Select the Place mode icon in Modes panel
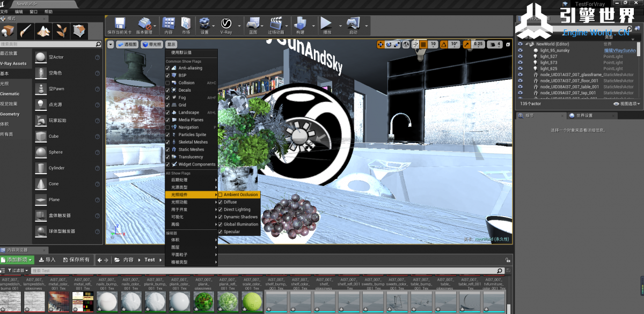Screen dimensions: 644x314 pos(8,31)
